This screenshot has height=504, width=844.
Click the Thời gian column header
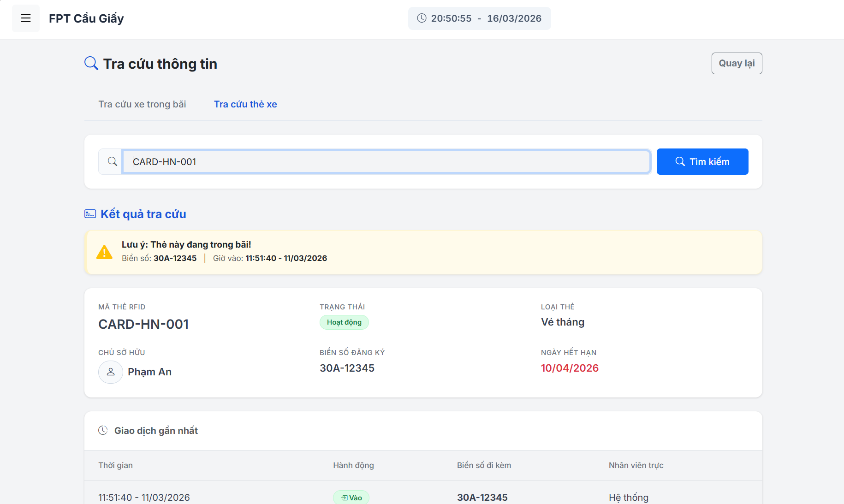(x=115, y=465)
